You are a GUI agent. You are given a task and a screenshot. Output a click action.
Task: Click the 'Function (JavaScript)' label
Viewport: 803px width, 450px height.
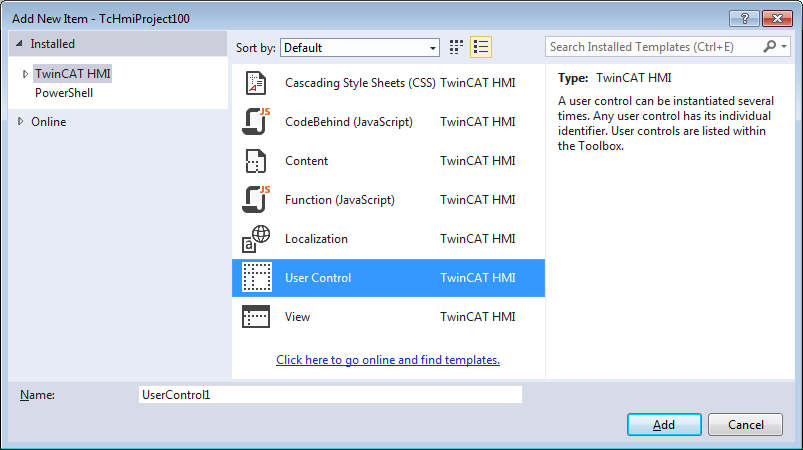[340, 200]
